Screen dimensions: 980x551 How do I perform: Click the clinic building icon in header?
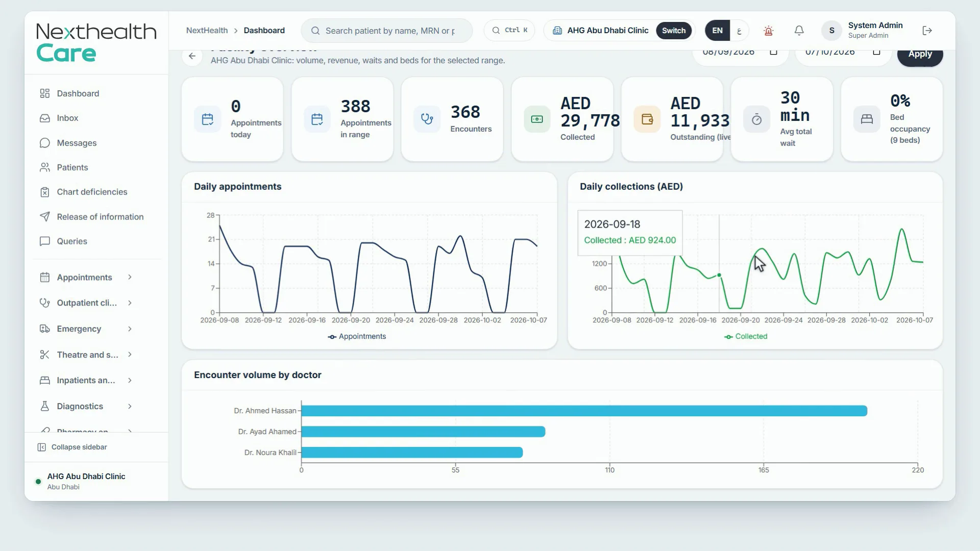pos(557,31)
